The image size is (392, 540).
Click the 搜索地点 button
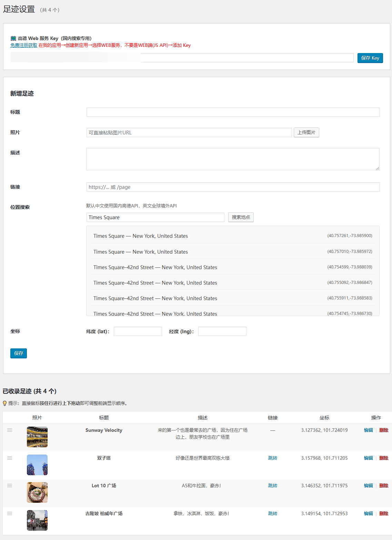point(241,217)
